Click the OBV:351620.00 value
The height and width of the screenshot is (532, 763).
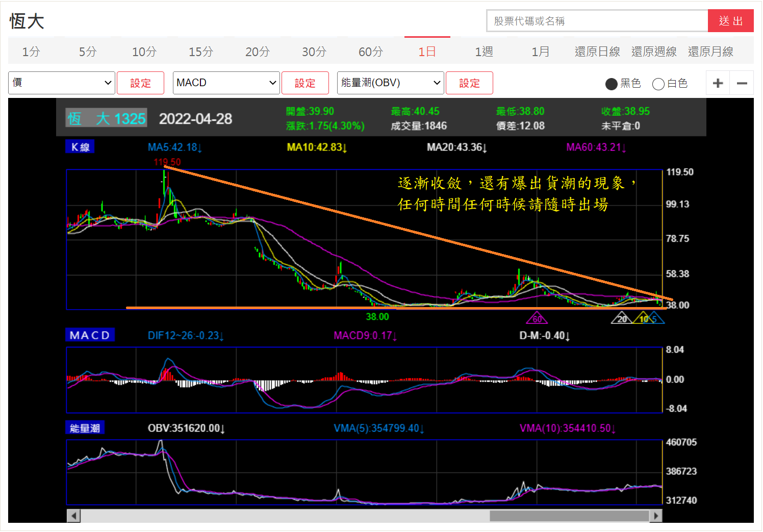186,428
